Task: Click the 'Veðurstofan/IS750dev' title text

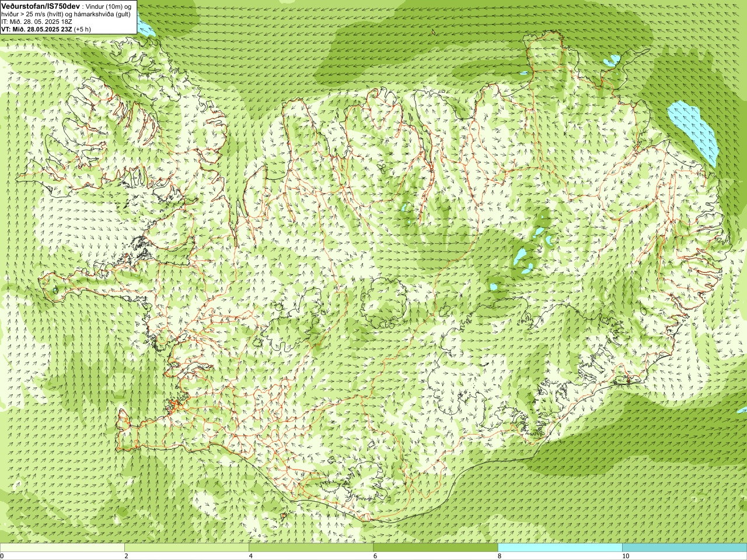Action: [x=40, y=5]
